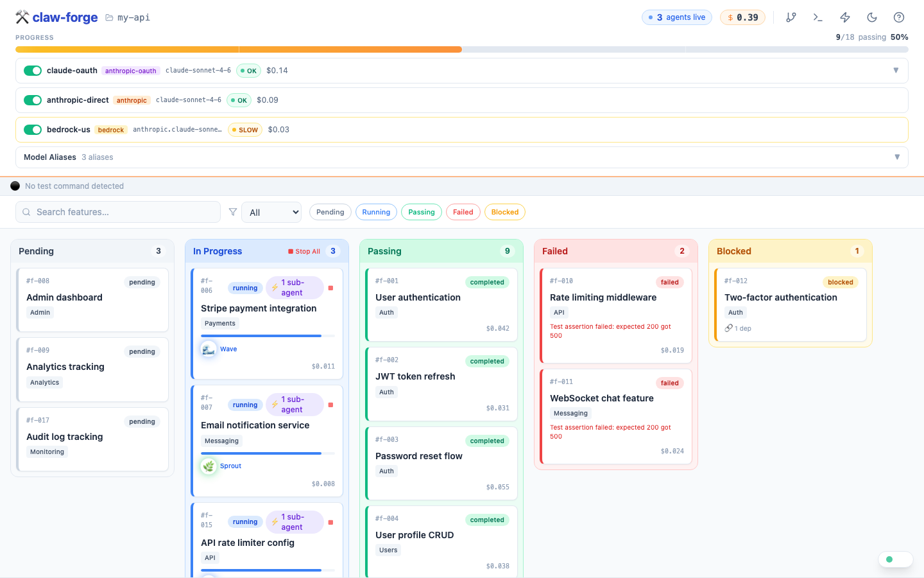Viewport: 924px width, 578px height.
Task: Click the 9/18 passing counter
Action: pyautogui.click(x=861, y=37)
